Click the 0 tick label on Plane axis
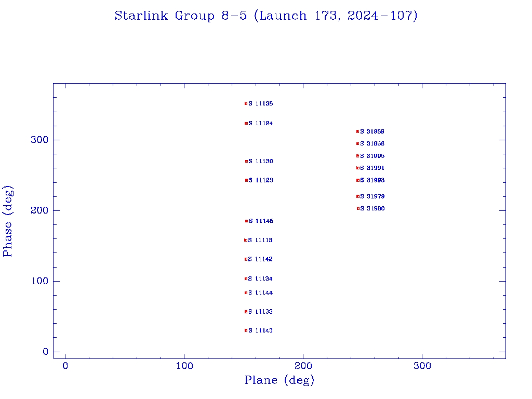This screenshot has width=532, height=399. pyautogui.click(x=65, y=366)
